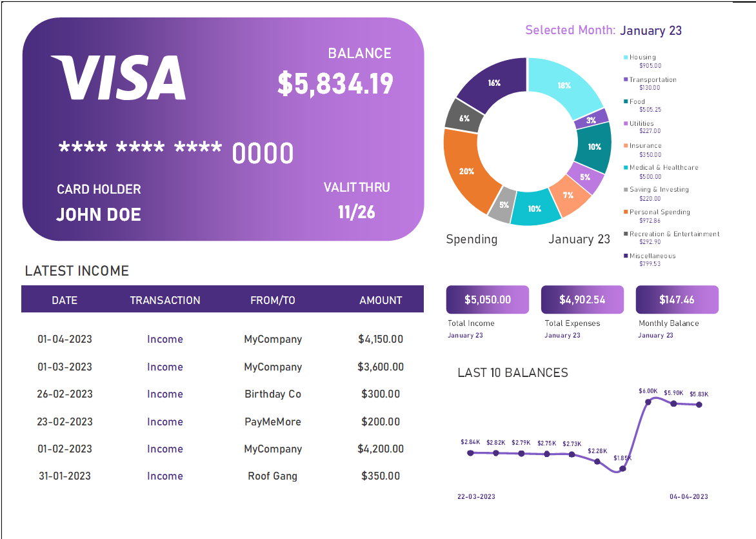Click the DATE column header

[x=65, y=300]
